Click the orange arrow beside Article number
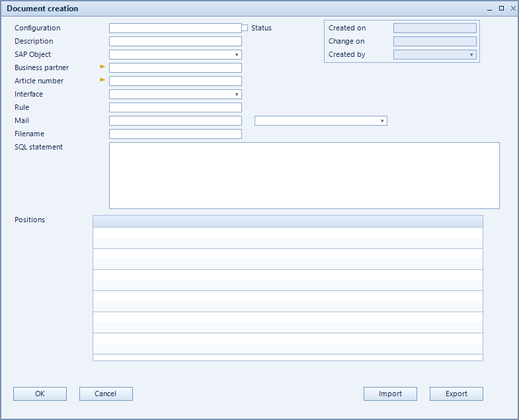The width and height of the screenshot is (519, 420). (x=102, y=80)
